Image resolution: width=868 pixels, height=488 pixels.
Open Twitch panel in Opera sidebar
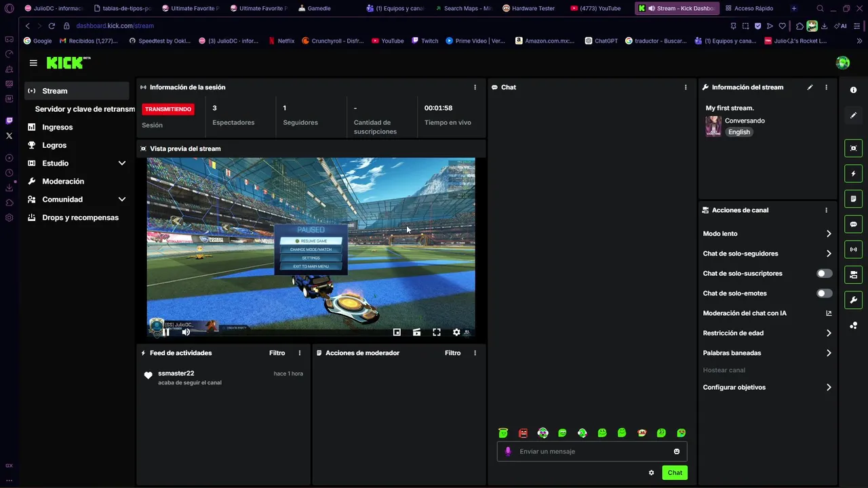coord(9,121)
